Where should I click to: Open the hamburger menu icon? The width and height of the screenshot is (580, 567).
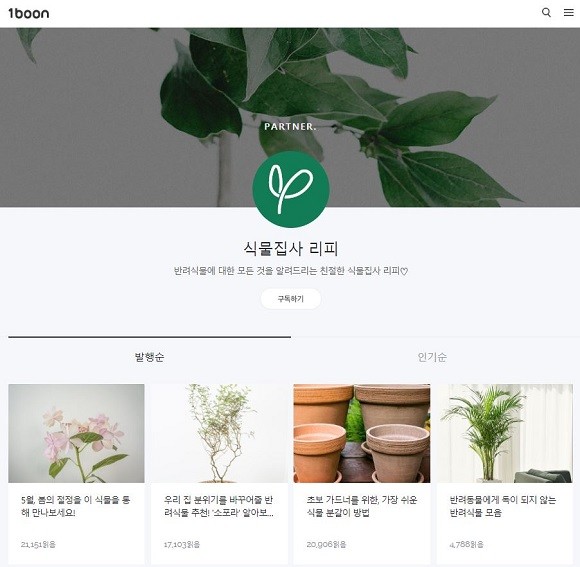pyautogui.click(x=569, y=13)
